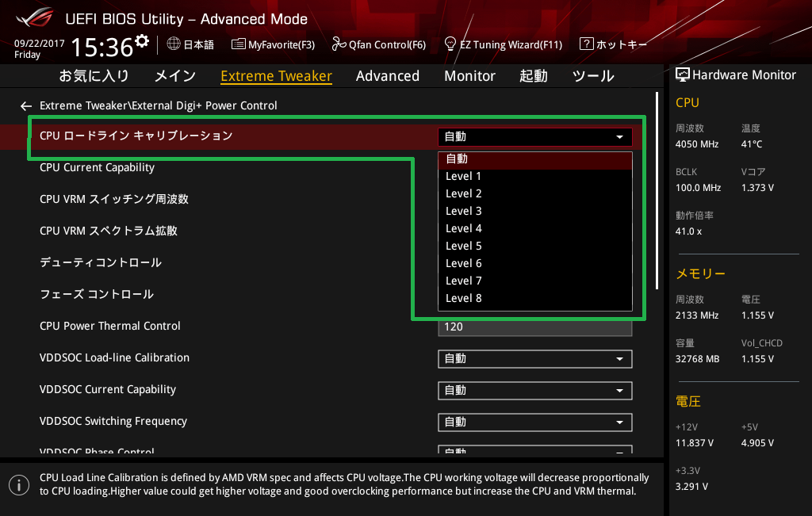The width and height of the screenshot is (812, 516).
Task: Open MyFavorite(F3) menu
Action: (273, 44)
